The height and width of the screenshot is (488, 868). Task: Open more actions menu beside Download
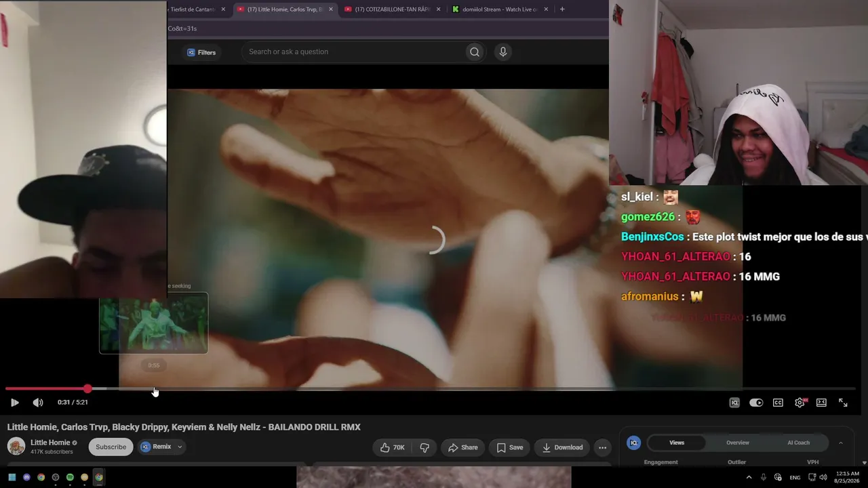click(602, 447)
